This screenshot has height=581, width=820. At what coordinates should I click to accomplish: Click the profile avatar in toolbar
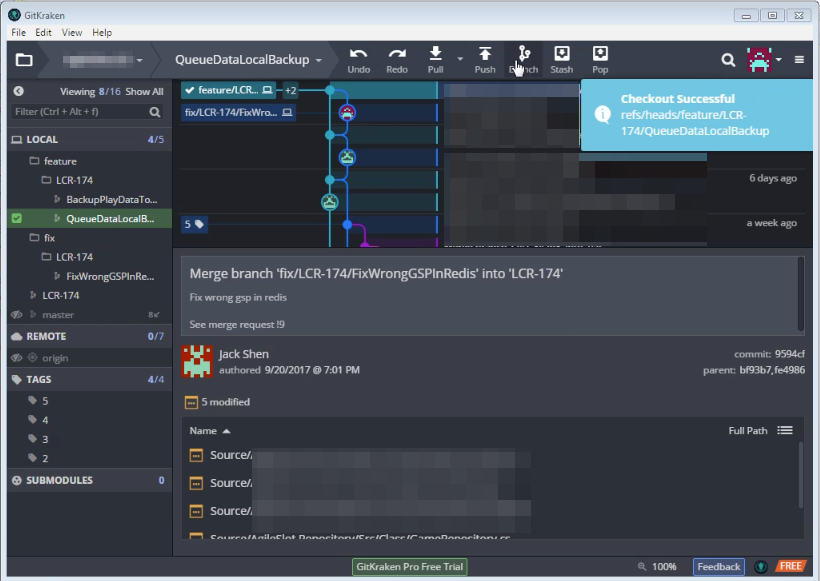click(759, 60)
